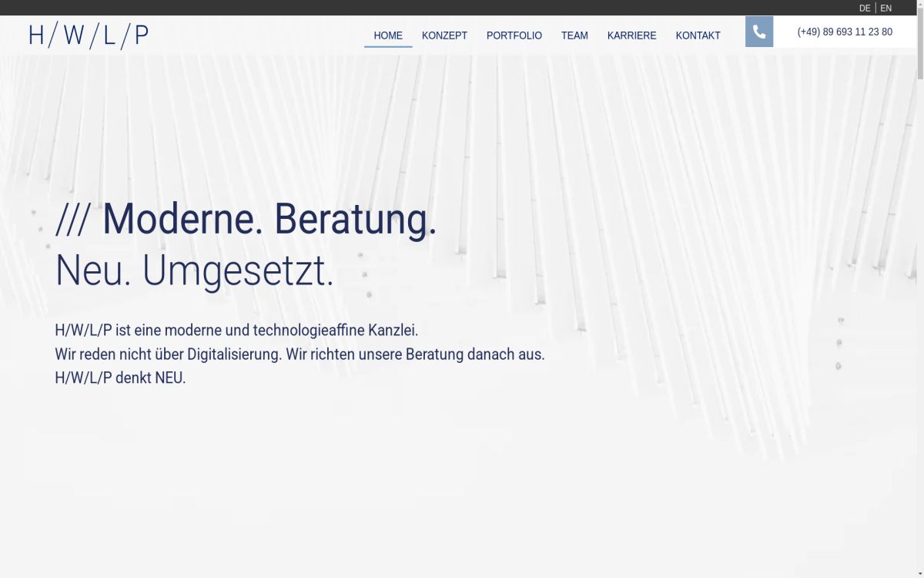
Task: Open the KONTAKT page
Action: click(x=698, y=35)
